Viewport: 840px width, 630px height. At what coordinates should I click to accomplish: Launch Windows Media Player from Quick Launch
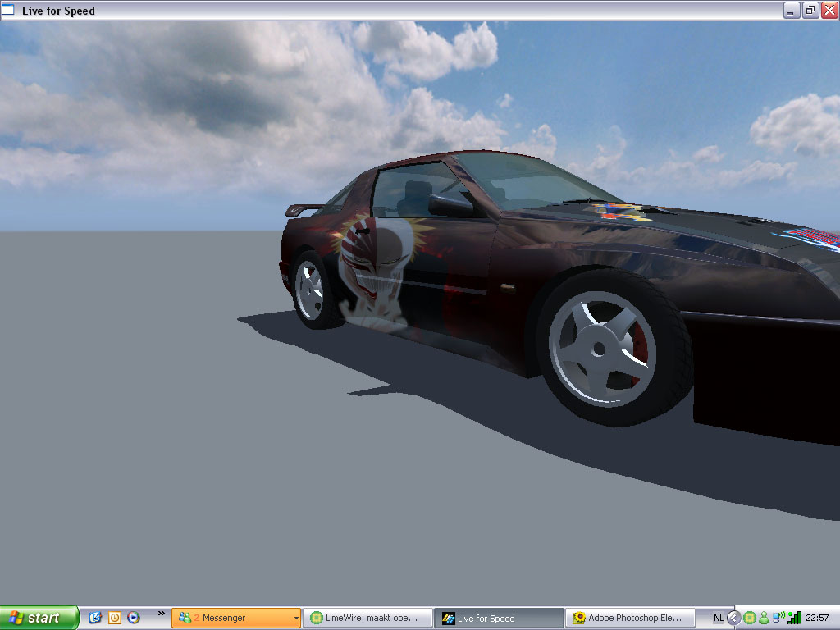click(x=134, y=618)
